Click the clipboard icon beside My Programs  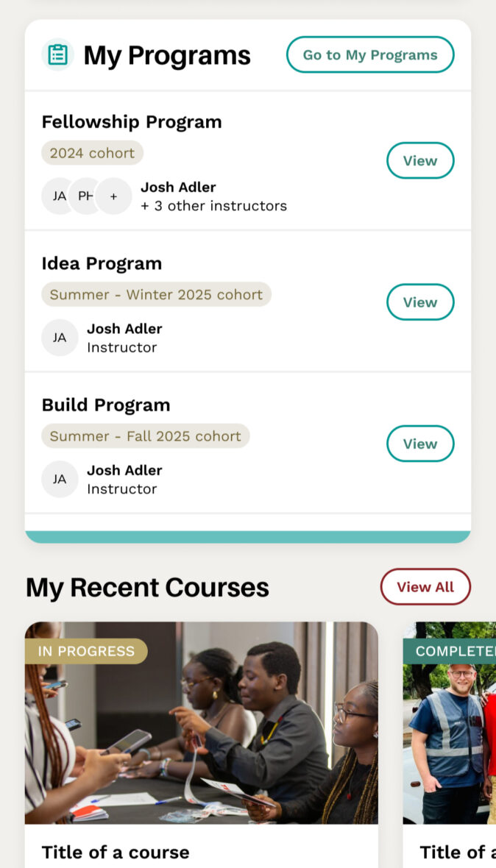pyautogui.click(x=59, y=54)
